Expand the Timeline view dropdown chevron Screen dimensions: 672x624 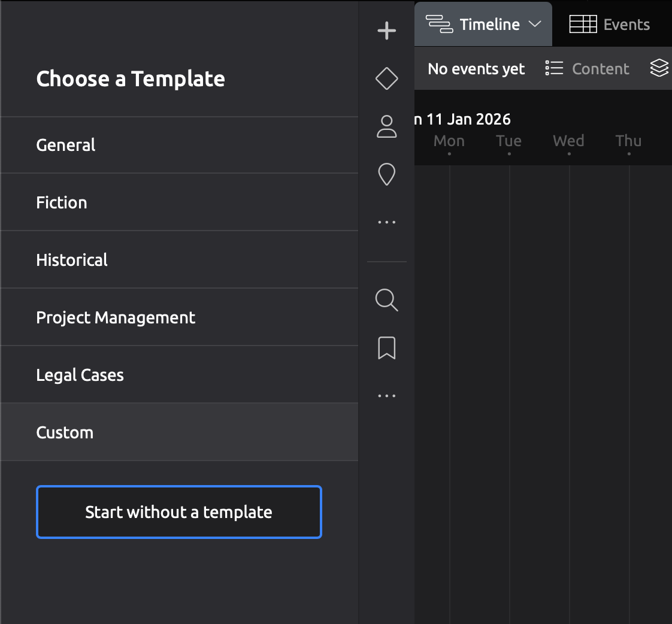[x=535, y=24]
